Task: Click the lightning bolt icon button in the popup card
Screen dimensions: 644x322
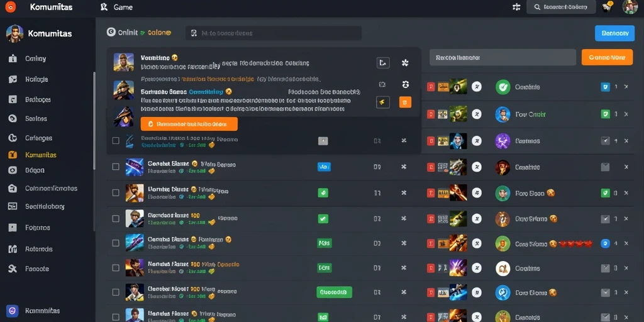Action: (383, 103)
